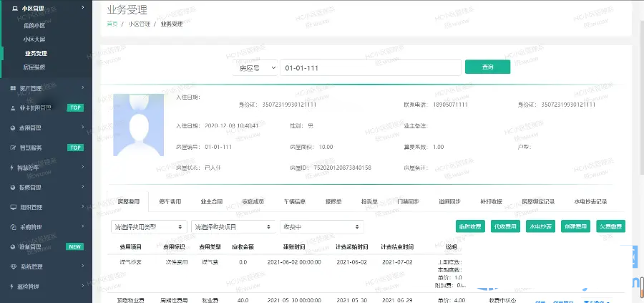Click the 组织管理 sidebar icon

[x=14, y=207]
